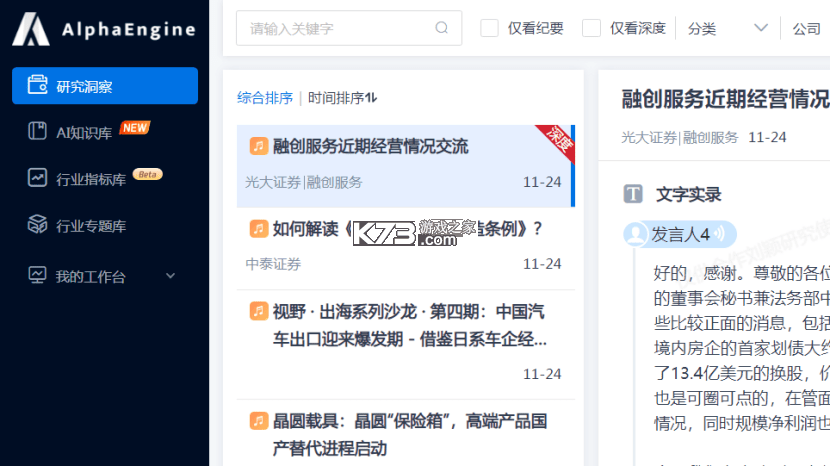Viewport: 830px width, 466px height.
Task: Open 研究洞察 in sidebar
Action: [105, 86]
